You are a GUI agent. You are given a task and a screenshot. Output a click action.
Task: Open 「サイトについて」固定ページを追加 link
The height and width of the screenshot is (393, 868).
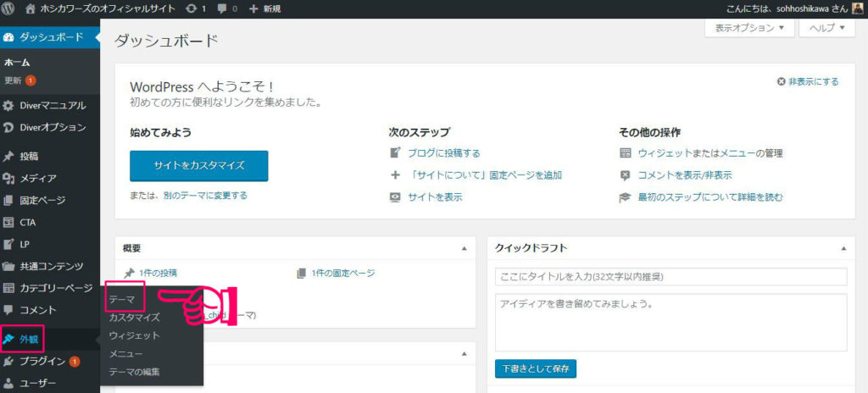485,175
